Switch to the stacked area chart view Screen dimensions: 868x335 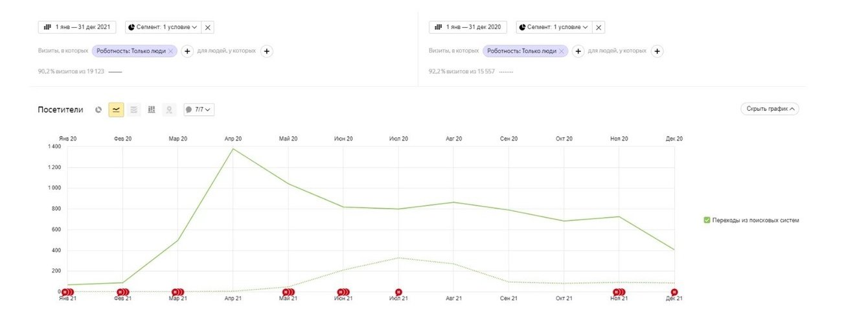134,110
